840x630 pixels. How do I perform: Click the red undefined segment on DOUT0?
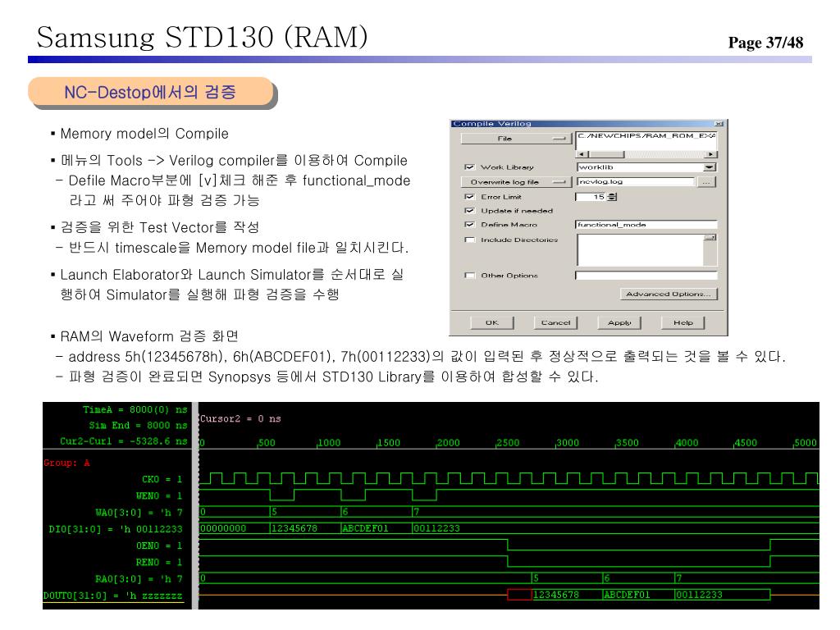click(519, 595)
